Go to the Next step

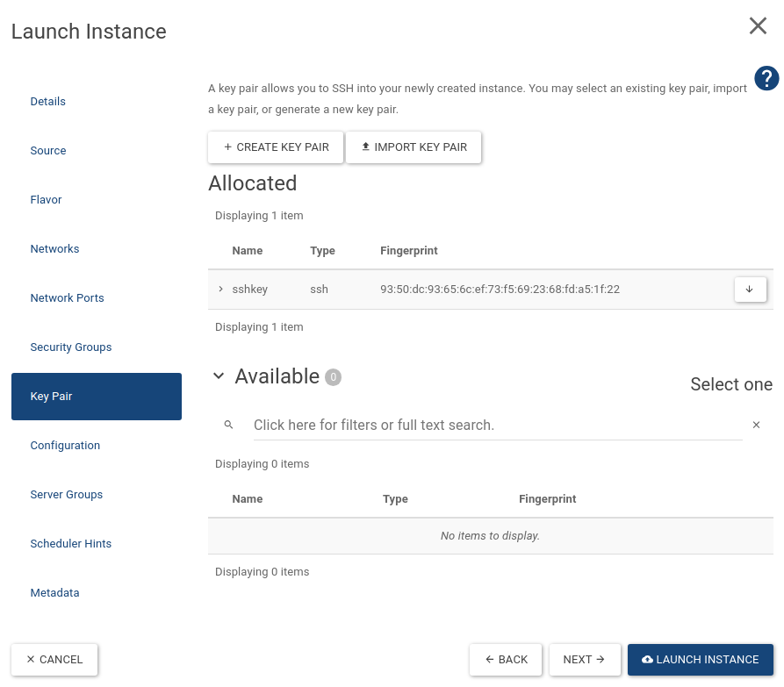[585, 660]
